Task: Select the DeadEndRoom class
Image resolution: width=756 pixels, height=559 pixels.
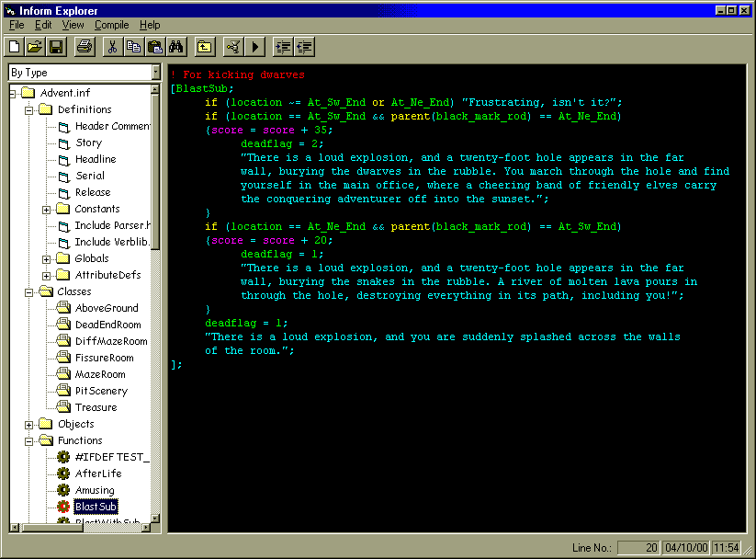Action: 108,325
